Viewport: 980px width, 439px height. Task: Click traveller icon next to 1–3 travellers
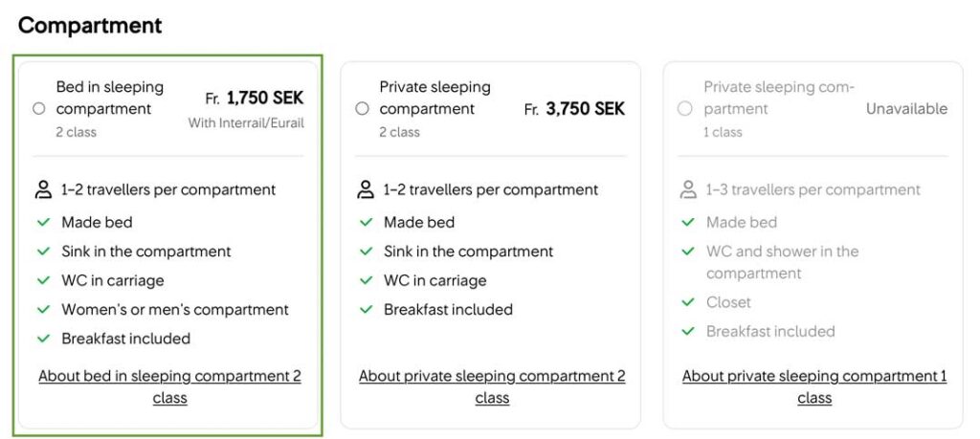688,189
